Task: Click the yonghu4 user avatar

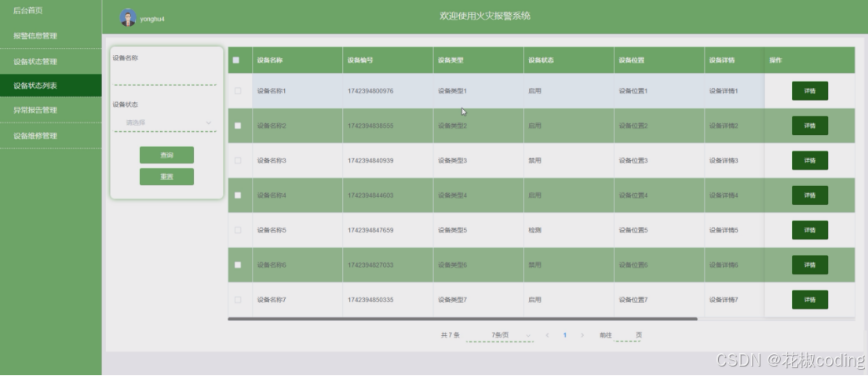Action: point(128,18)
